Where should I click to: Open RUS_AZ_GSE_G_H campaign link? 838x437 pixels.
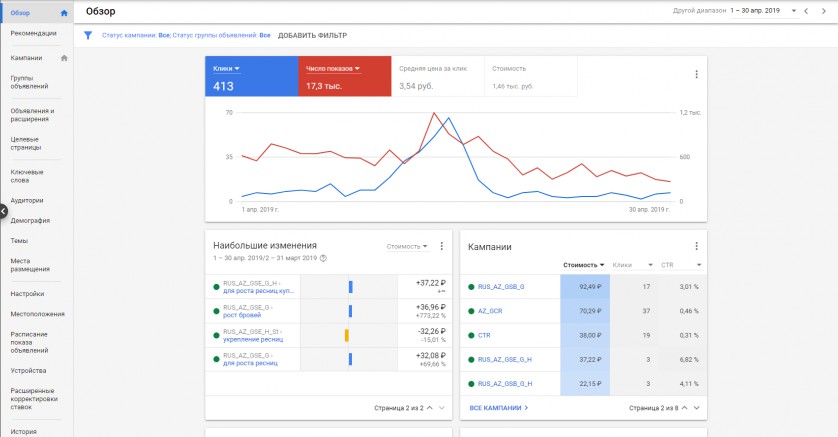pos(505,360)
